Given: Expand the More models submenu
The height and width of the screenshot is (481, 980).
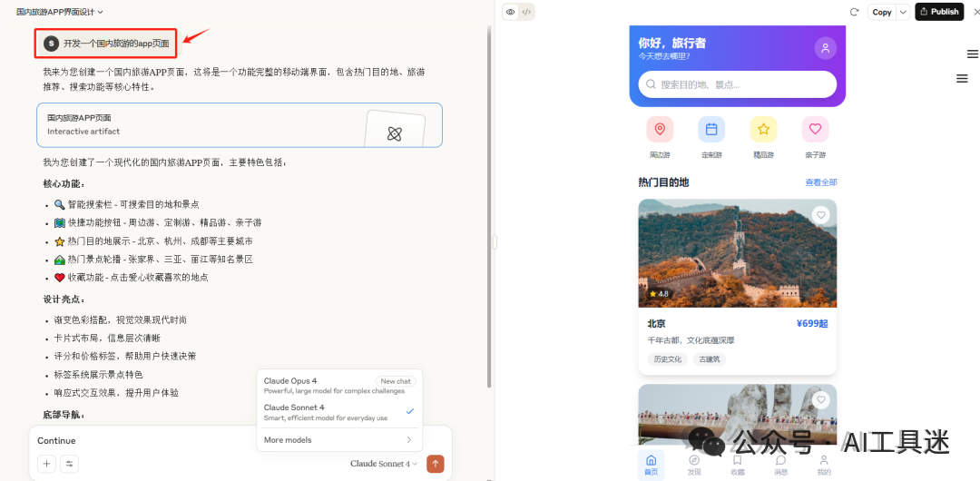Looking at the screenshot, I should (338, 440).
